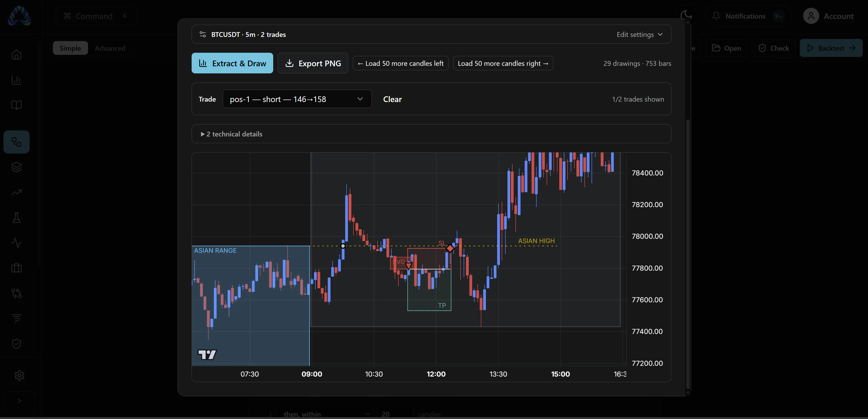Click the Extract & Draw button
The height and width of the screenshot is (419, 868).
pos(232,63)
